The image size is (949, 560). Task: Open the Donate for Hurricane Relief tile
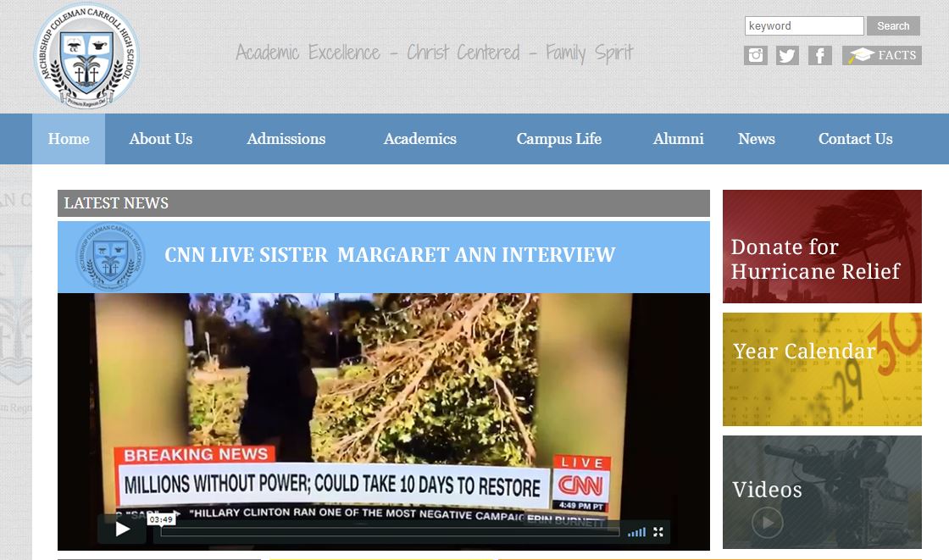coord(822,247)
